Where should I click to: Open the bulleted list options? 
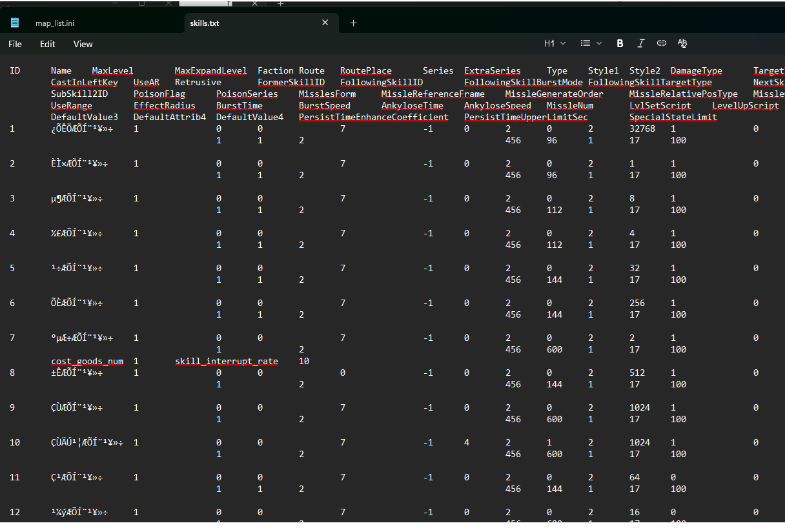[x=591, y=43]
